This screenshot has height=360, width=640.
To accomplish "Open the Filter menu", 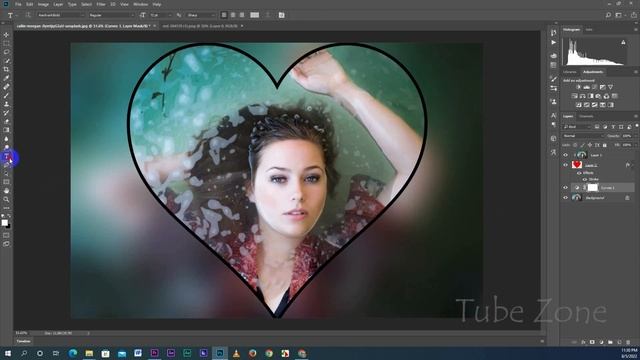I will (x=101, y=4).
